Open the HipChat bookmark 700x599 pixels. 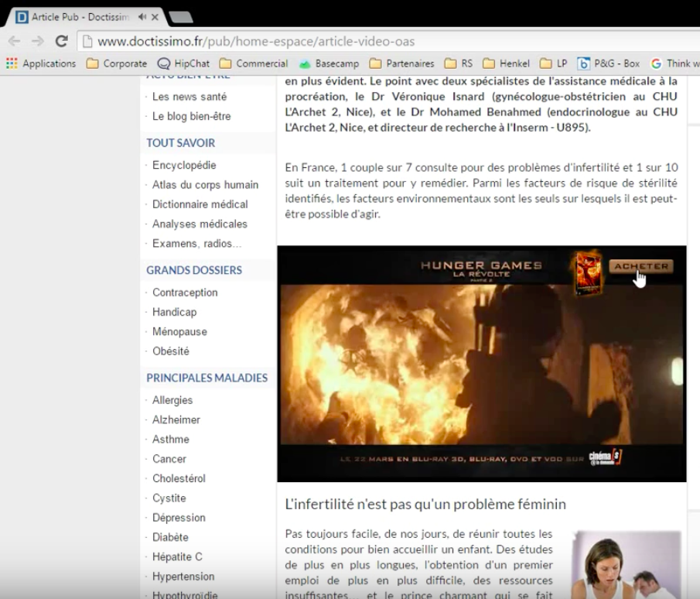tap(183, 63)
